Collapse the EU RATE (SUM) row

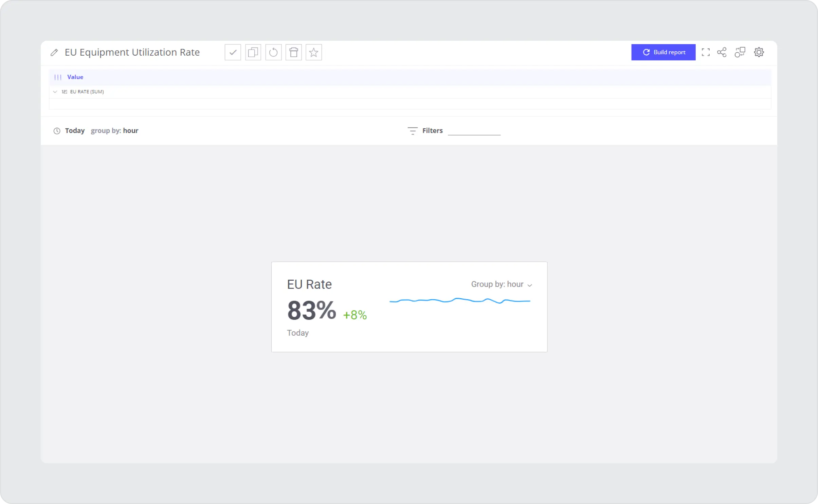point(55,91)
